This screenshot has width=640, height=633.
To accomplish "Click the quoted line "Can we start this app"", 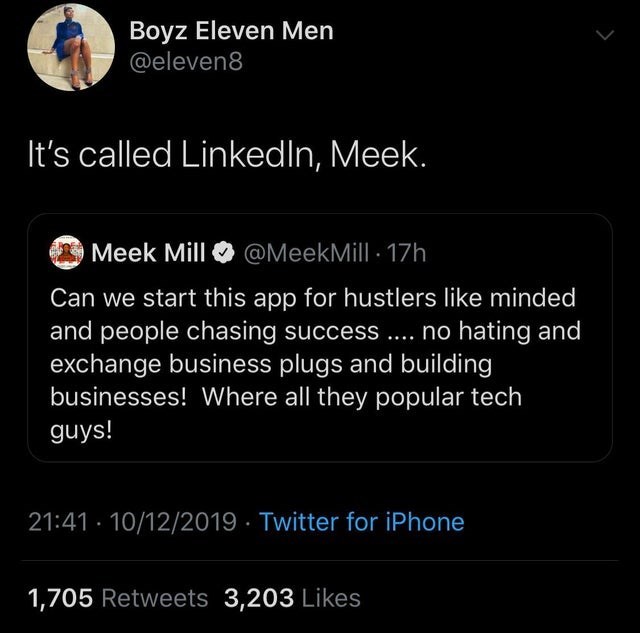I will click(160, 298).
